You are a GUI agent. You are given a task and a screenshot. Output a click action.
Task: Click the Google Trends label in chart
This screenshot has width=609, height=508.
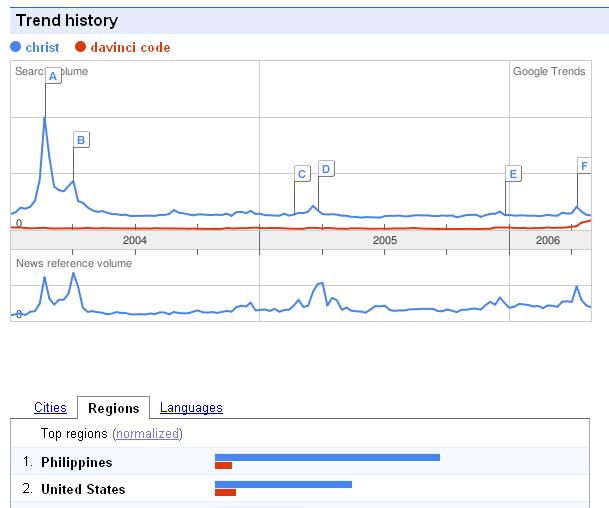[549, 71]
